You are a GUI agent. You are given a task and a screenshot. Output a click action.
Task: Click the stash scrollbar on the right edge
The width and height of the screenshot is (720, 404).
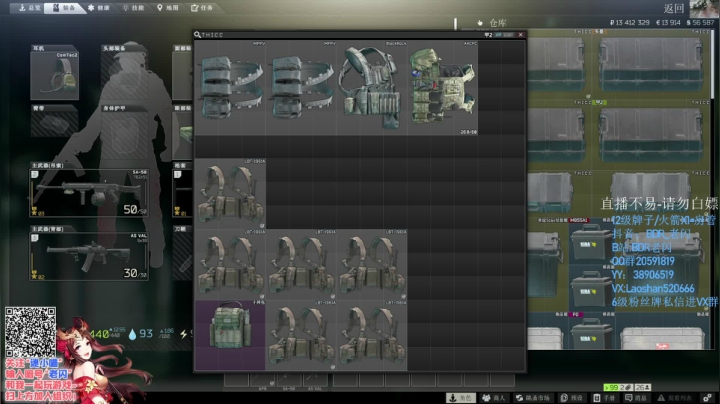pyautogui.click(x=713, y=64)
